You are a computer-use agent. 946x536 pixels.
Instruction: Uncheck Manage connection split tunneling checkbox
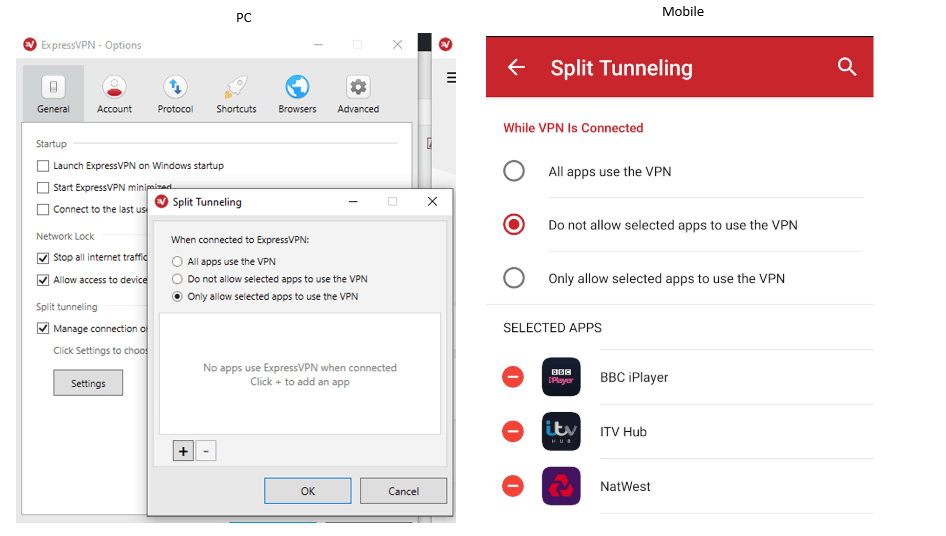43,328
